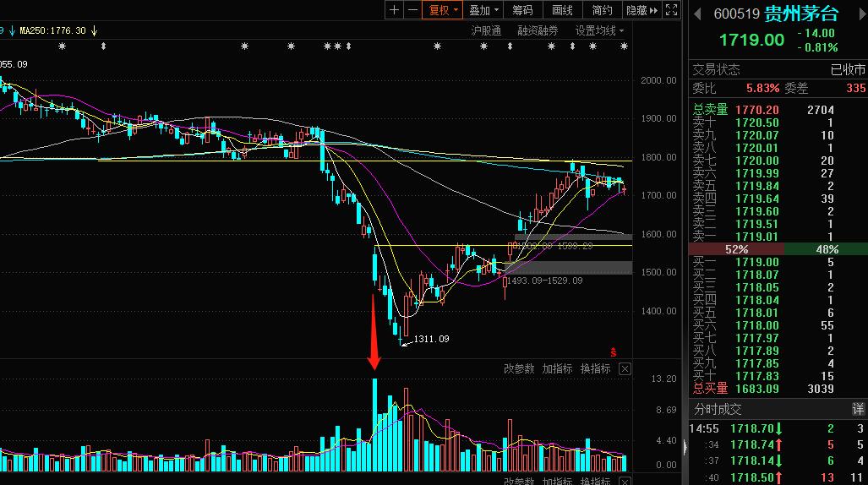This screenshot has height=485, width=868.
Task: Select the :34 trade row at 1718.74
Action: click(x=778, y=444)
